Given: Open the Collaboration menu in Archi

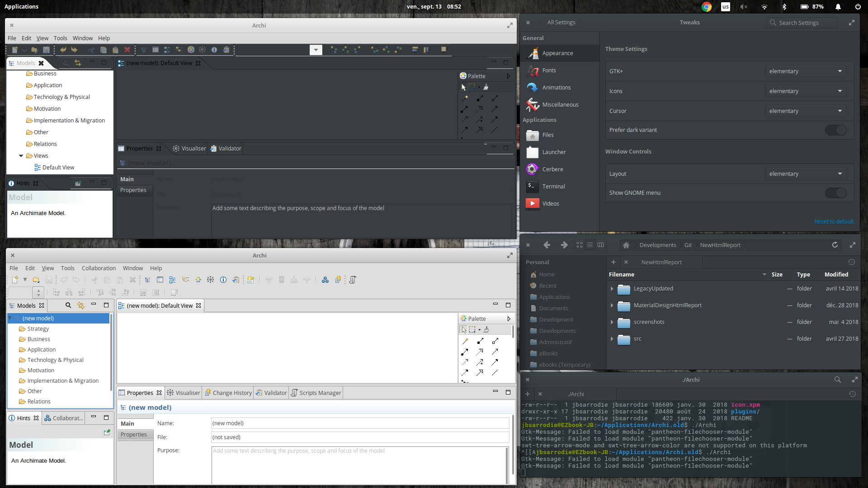Looking at the screenshot, I should pos(99,268).
